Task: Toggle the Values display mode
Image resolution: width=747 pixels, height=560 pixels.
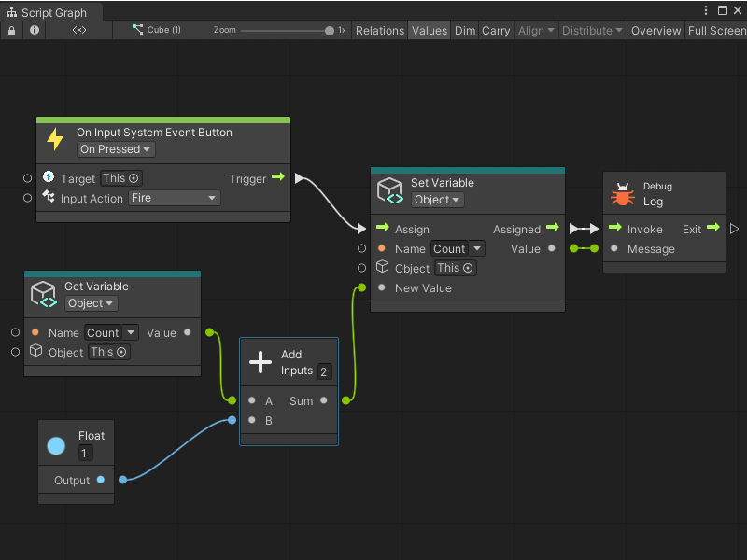Action: [429, 30]
